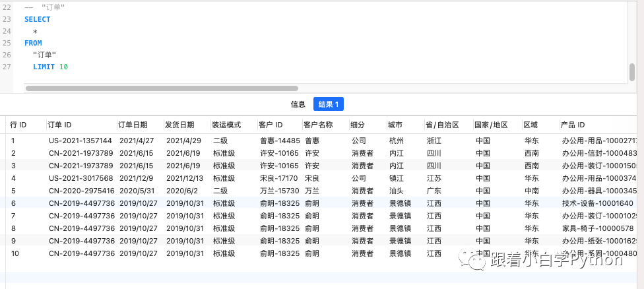Click the asterisk on line 24
The width and height of the screenshot is (644, 289).
coord(36,31)
